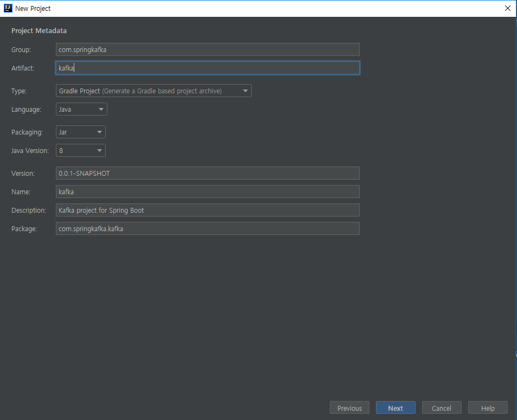Click the Java Version dropdown arrow
This screenshot has width=517, height=420.
[99, 150]
